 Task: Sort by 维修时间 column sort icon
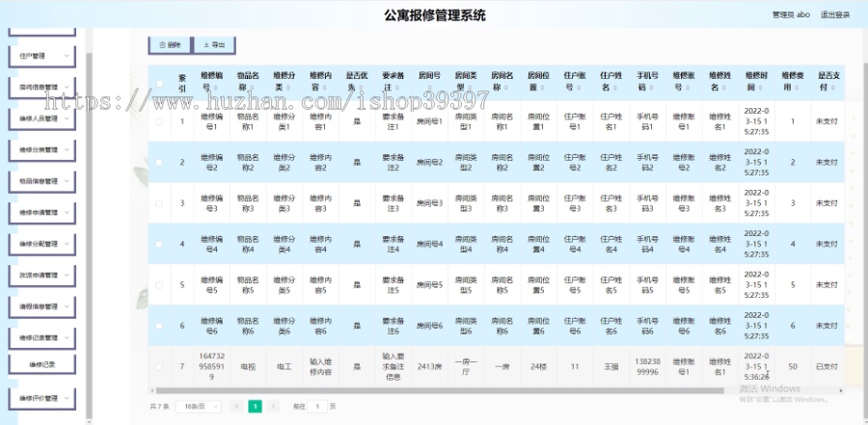760,88
